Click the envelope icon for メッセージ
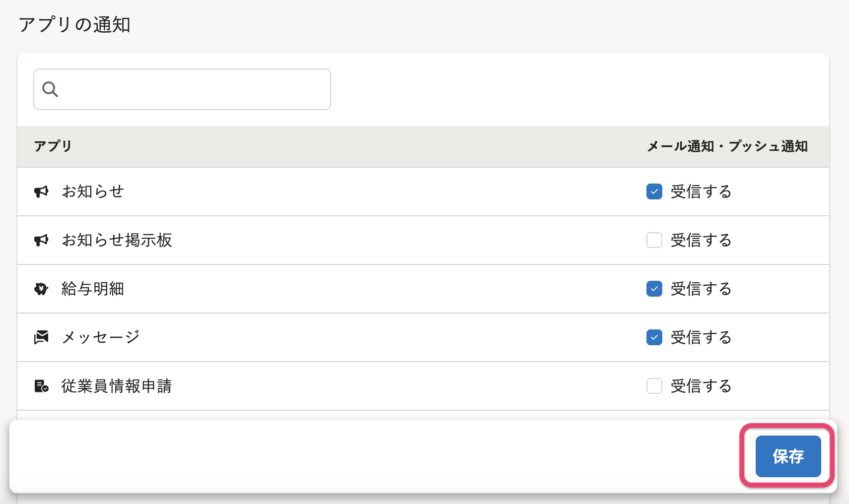Screen dimensions: 849x504 pos(41,337)
